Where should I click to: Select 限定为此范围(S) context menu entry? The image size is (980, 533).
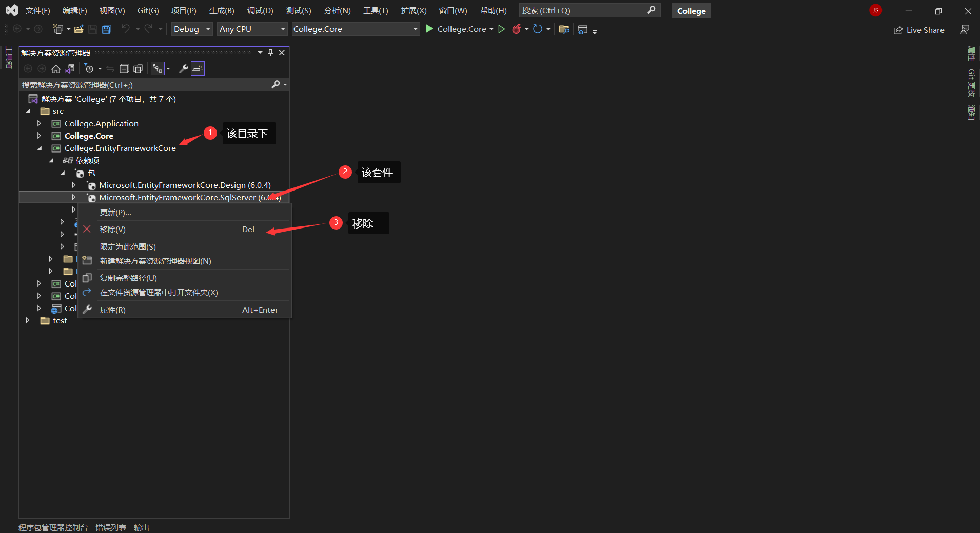185,247
